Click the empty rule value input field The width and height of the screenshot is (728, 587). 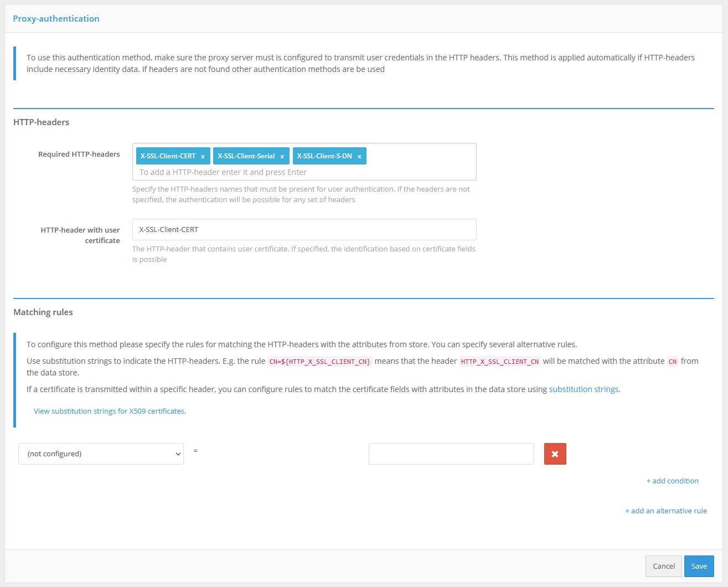[x=451, y=454]
